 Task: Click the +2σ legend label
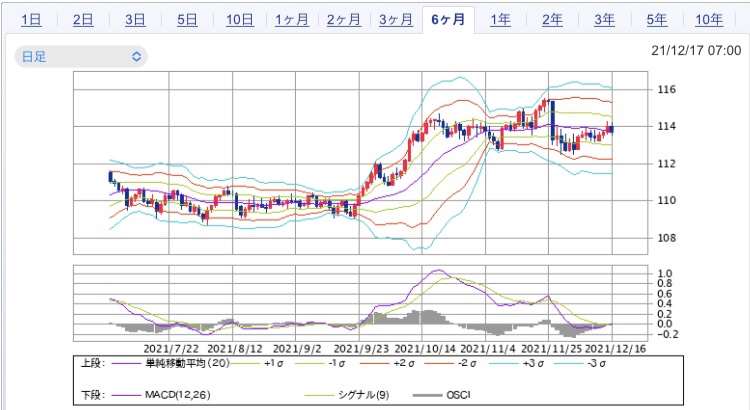(404, 364)
